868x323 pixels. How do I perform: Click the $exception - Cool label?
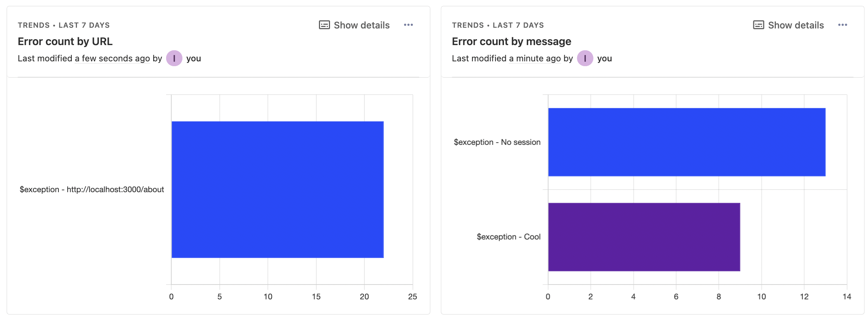point(508,237)
